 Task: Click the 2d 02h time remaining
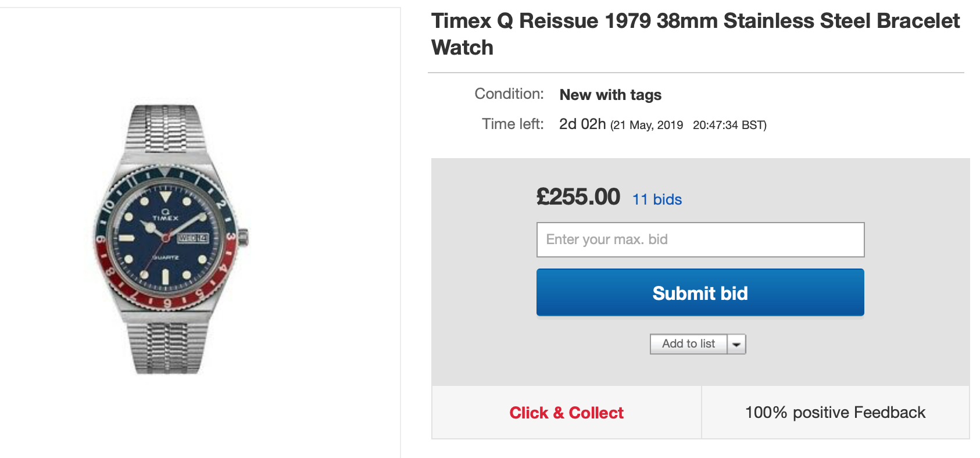coord(582,124)
